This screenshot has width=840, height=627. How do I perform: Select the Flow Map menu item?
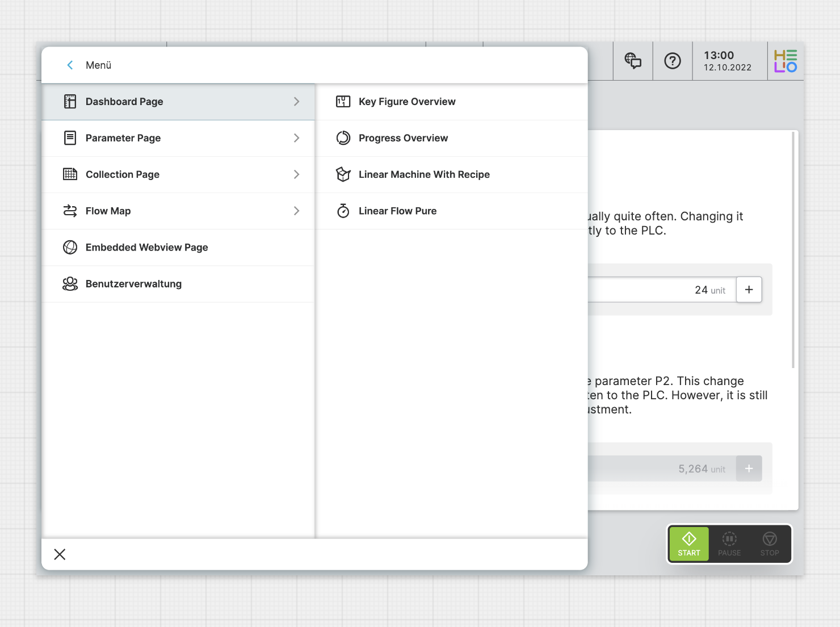click(x=108, y=211)
